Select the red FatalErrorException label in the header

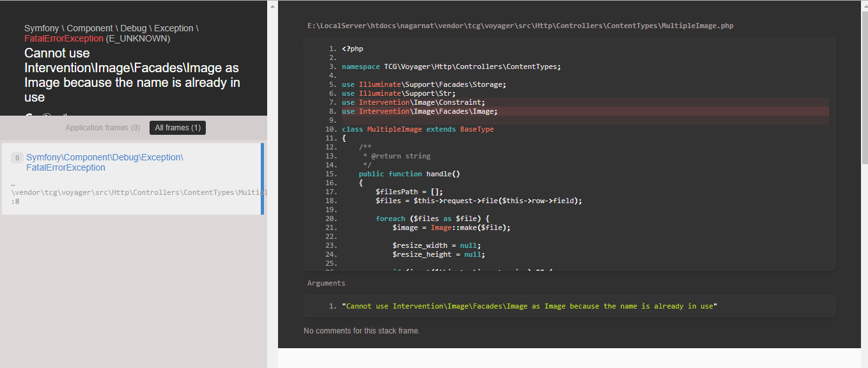pyautogui.click(x=62, y=38)
